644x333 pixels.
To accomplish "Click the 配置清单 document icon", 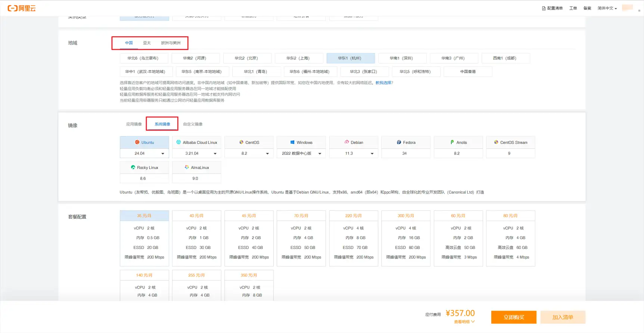I will click(544, 8).
